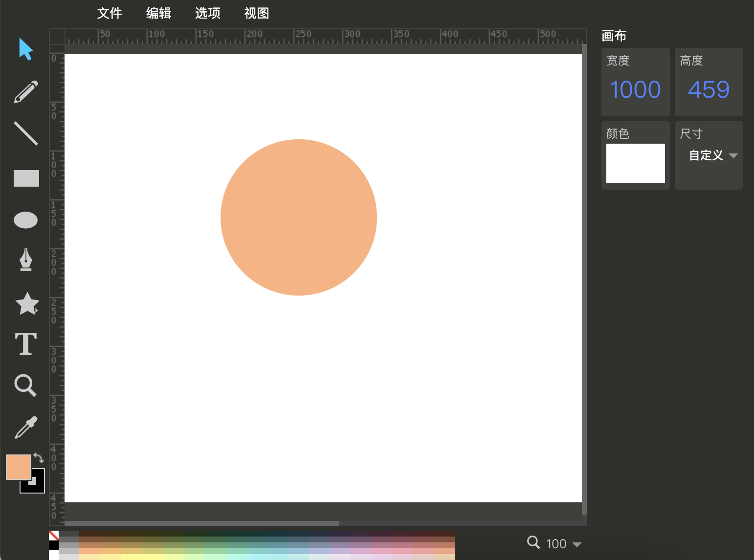This screenshot has height=560, width=754.
Task: Open the 视图 menu
Action: [256, 13]
